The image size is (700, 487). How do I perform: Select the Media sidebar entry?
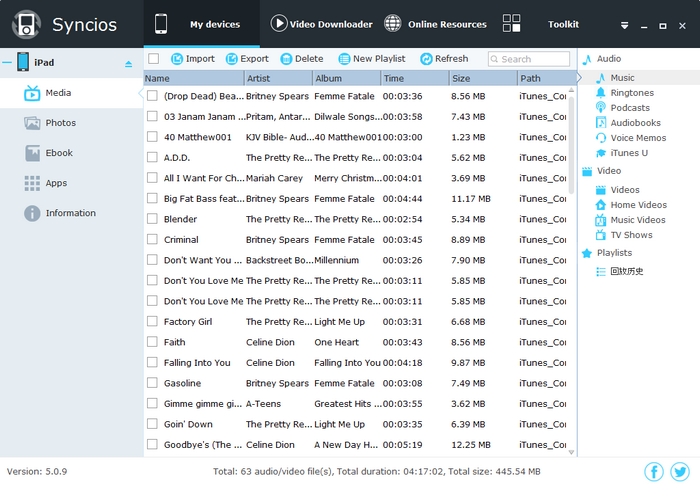(x=71, y=93)
